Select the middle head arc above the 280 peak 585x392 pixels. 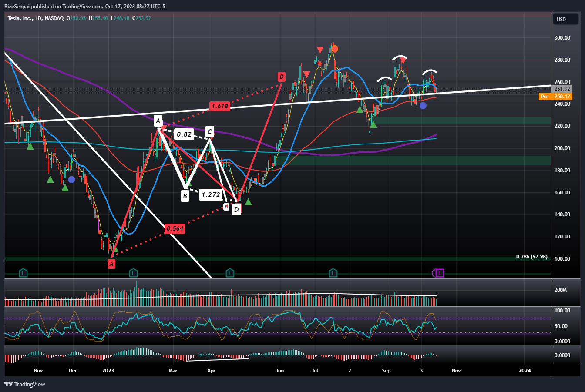coord(400,57)
